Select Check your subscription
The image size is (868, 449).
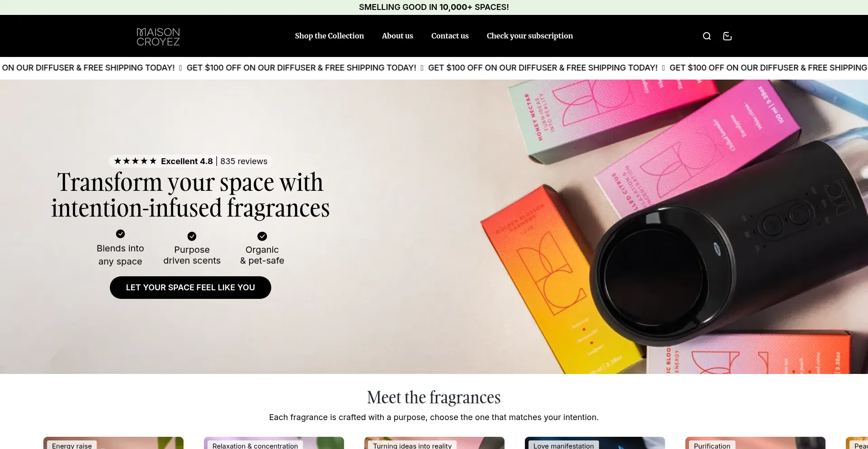(529, 36)
